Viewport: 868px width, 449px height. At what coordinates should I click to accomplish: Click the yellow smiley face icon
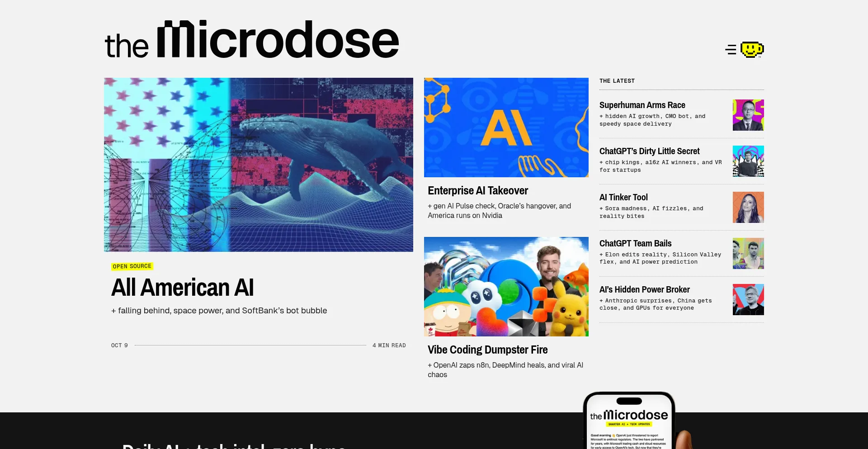752,49
